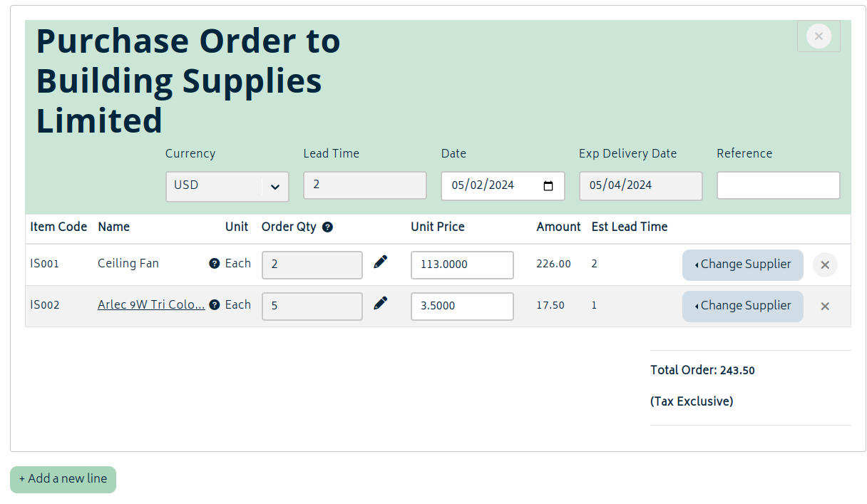Screen dimensions: 867x504
Task: Select the Lead Time field
Action: click(x=365, y=185)
